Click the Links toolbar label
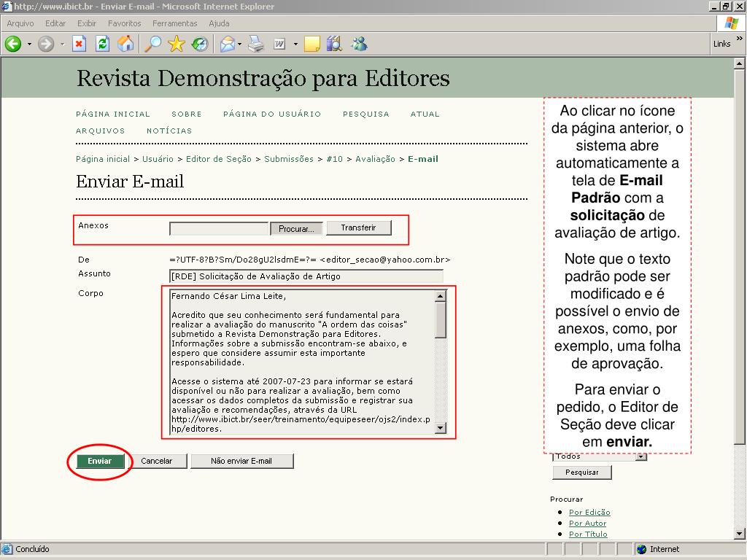Screen dimensions: 747x560 click(721, 44)
